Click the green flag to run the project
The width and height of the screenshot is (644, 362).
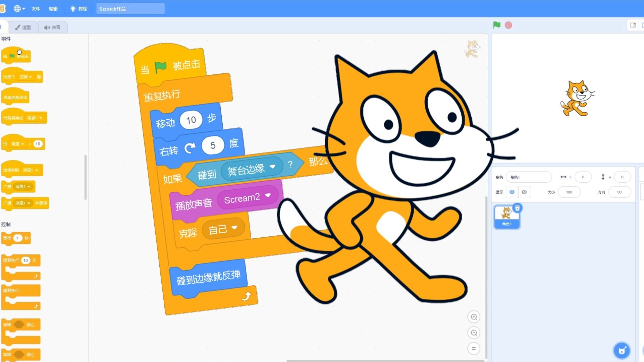[497, 25]
